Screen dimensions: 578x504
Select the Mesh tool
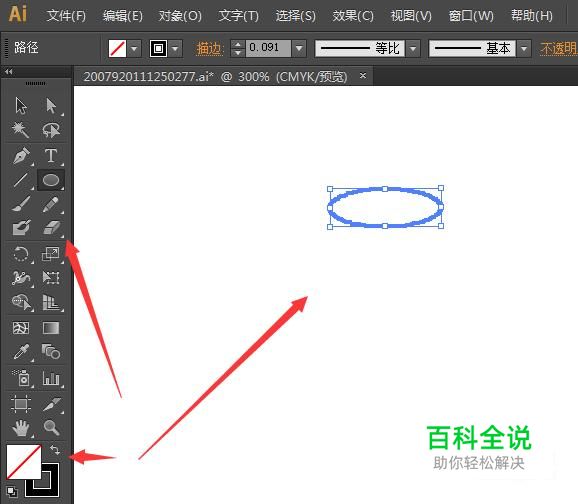(x=21, y=328)
